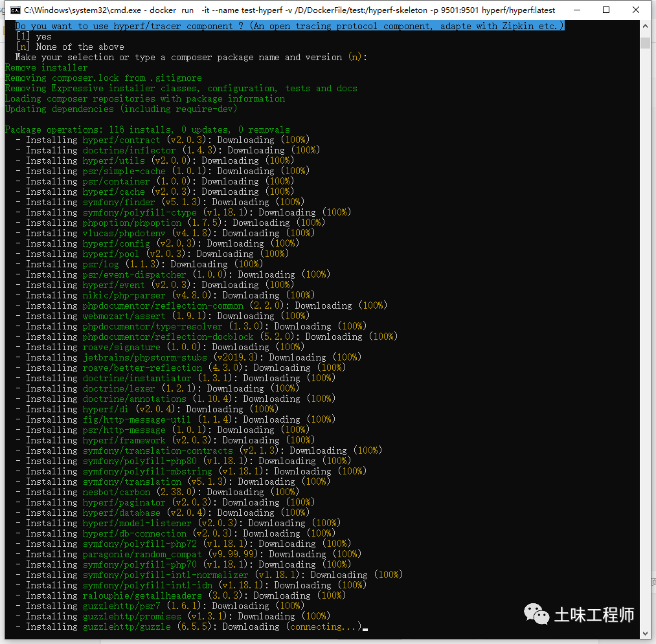Click the hyperf/event package name
This screenshot has width=656, height=644.
pos(114,285)
